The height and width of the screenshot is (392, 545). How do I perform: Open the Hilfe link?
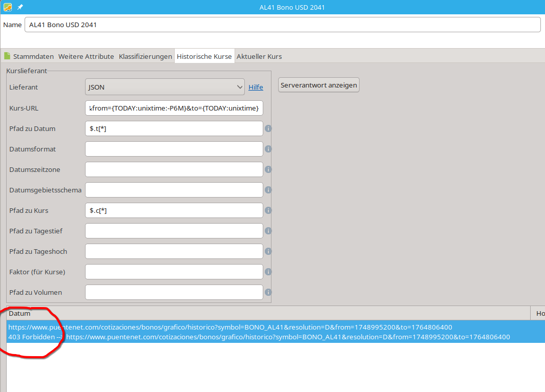(x=256, y=88)
